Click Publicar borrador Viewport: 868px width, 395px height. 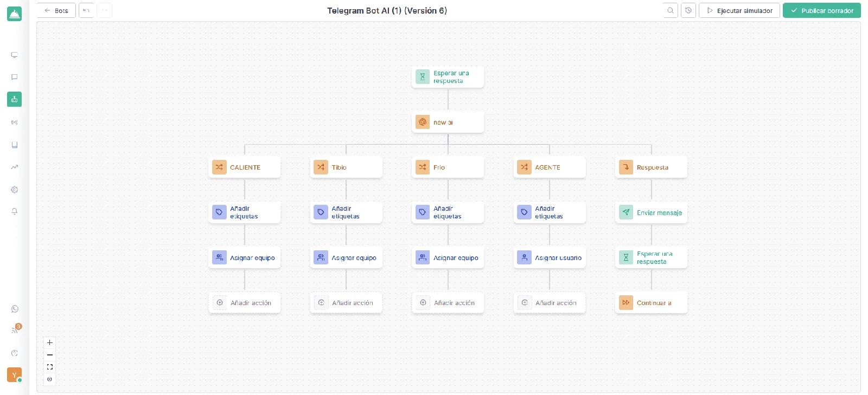point(822,10)
